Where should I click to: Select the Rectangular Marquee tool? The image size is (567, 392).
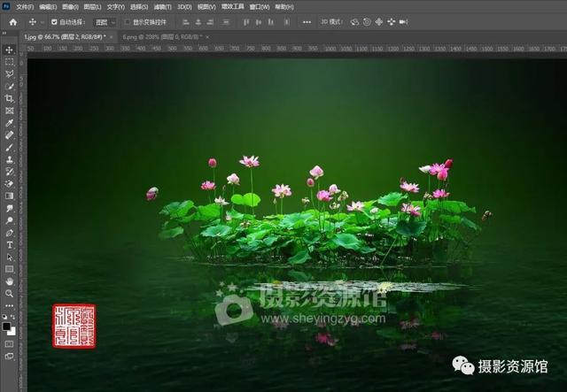click(10, 62)
